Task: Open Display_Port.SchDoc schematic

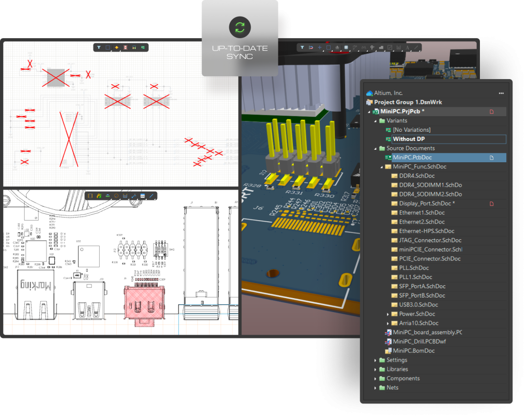Action: tap(426, 204)
